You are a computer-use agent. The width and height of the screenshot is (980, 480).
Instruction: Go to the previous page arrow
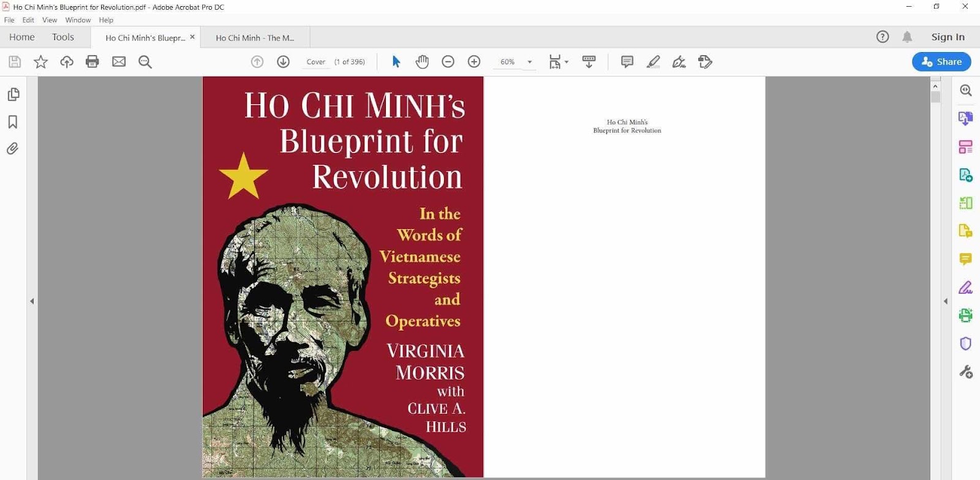coord(257,62)
